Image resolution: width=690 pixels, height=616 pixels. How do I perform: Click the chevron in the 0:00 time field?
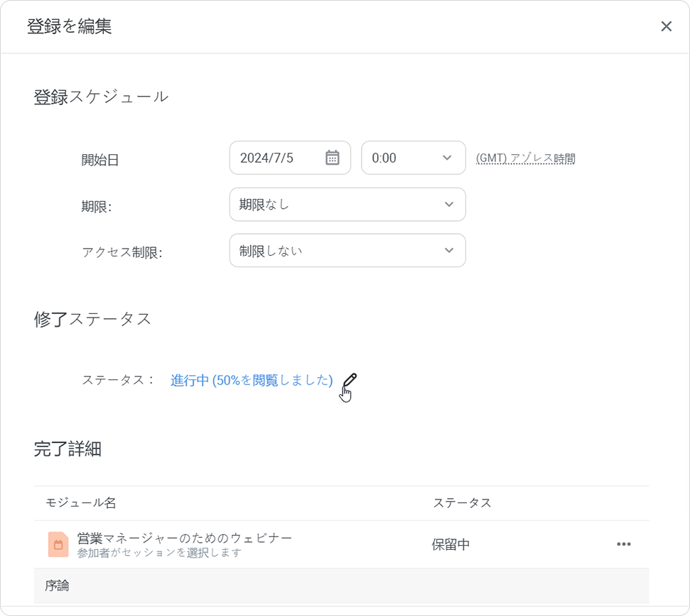(447, 158)
